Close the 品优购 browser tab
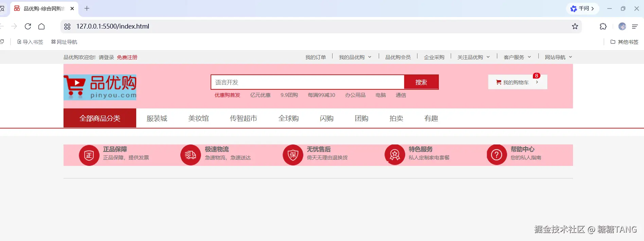Image resolution: width=644 pixels, height=241 pixels. [x=72, y=8]
